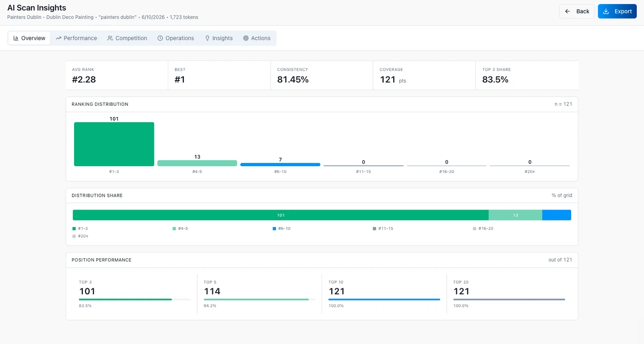Click the Top 3 Share value 83.5%
The height and width of the screenshot is (344, 644).
click(x=495, y=80)
